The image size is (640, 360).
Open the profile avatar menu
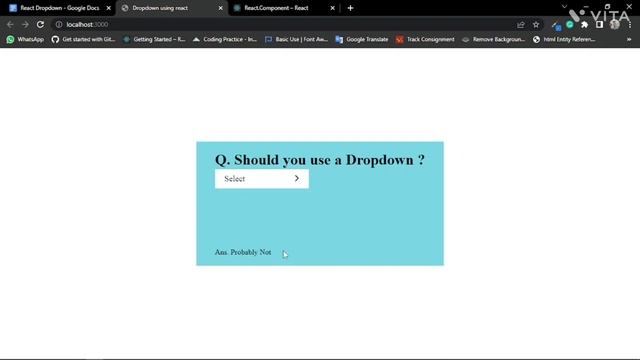[x=615, y=25]
